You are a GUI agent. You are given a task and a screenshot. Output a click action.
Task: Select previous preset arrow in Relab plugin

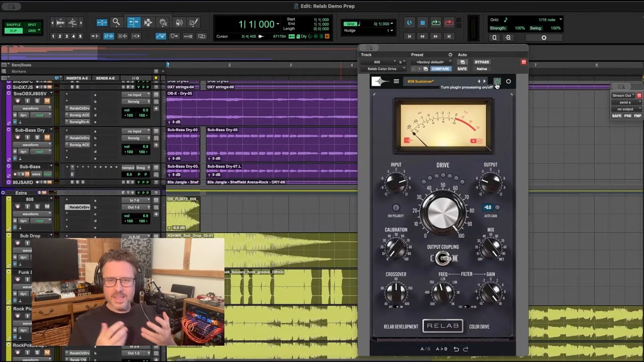(478, 81)
